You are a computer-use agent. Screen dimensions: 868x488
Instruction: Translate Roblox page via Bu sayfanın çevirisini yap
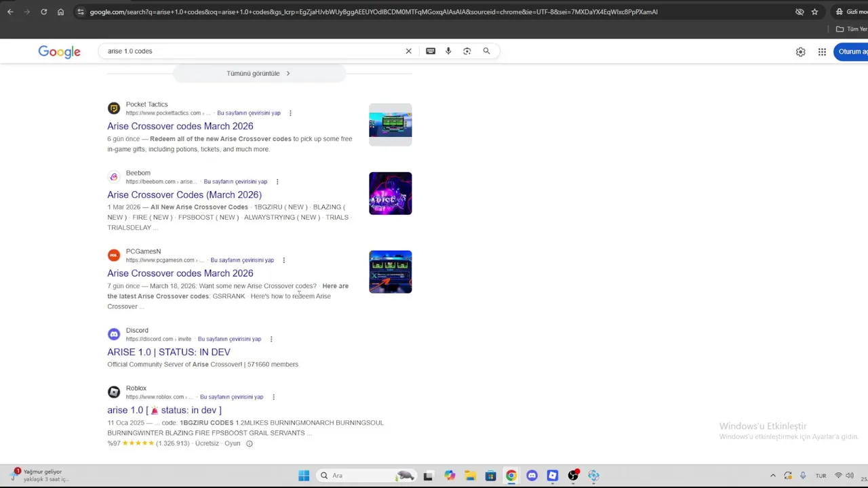(232, 397)
